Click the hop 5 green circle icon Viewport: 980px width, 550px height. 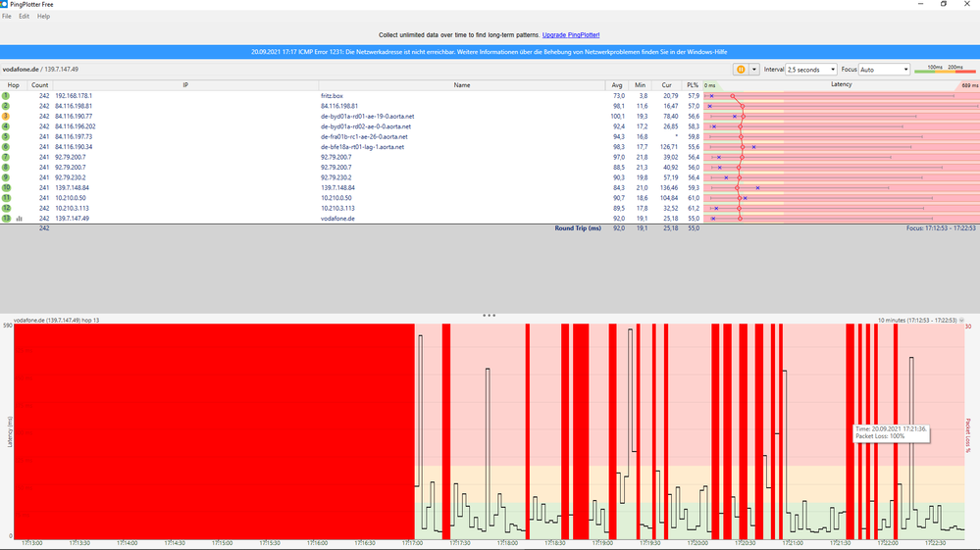point(6,136)
